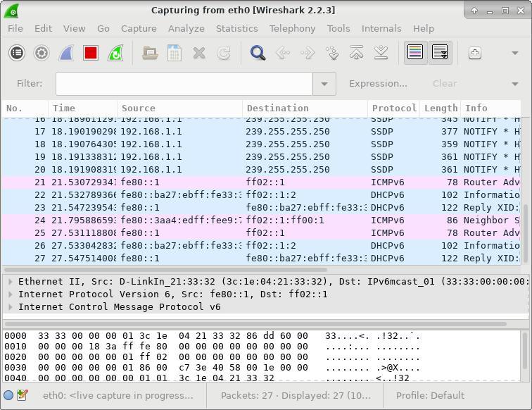Sort by the Destination column header
The image size is (532, 410).
tap(305, 108)
